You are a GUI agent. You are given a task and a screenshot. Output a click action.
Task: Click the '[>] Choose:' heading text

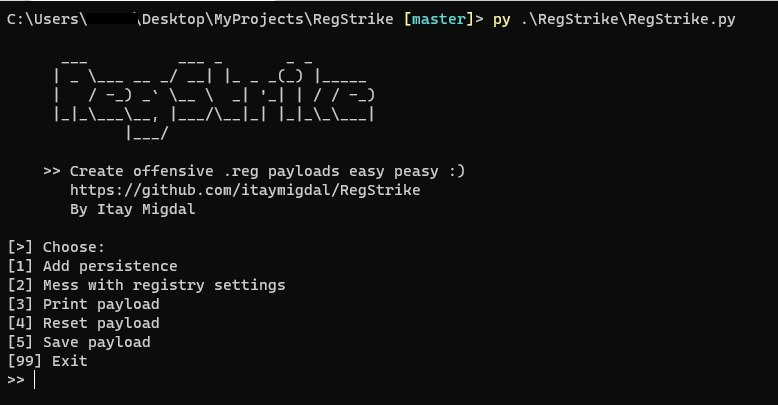[x=56, y=247]
